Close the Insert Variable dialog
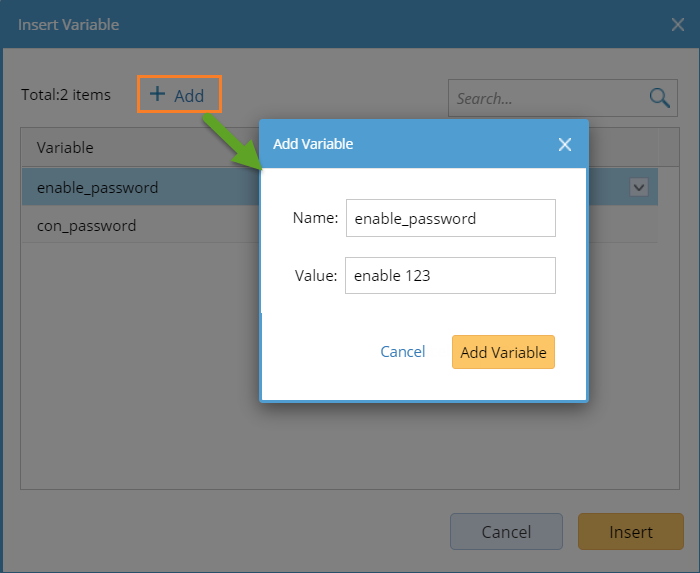This screenshot has width=700, height=573. pos(678,25)
